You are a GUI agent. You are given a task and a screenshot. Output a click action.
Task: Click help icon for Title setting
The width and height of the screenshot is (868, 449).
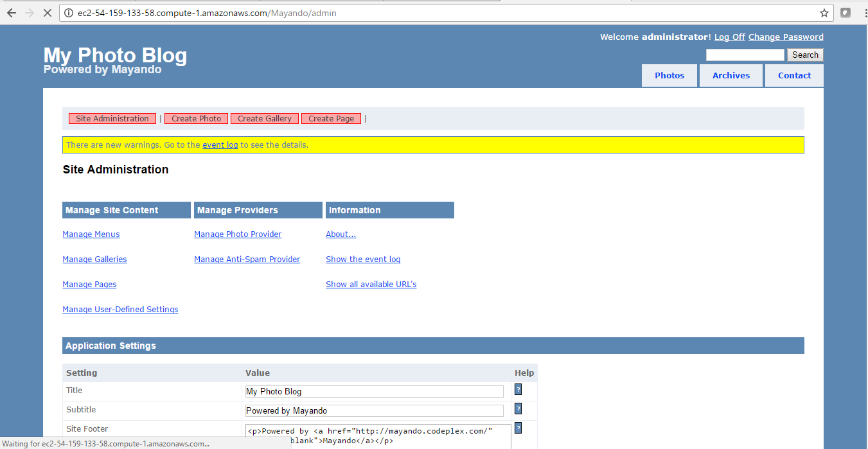coord(518,389)
